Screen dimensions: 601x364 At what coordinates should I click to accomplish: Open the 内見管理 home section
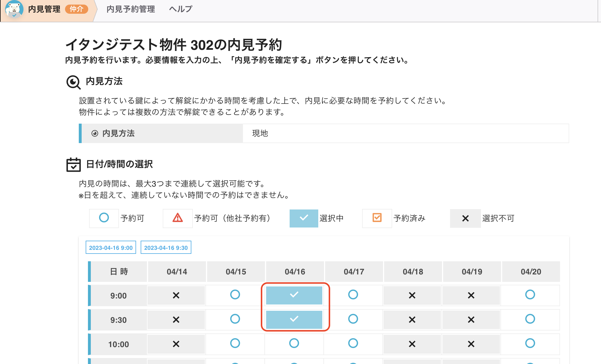coord(44,9)
